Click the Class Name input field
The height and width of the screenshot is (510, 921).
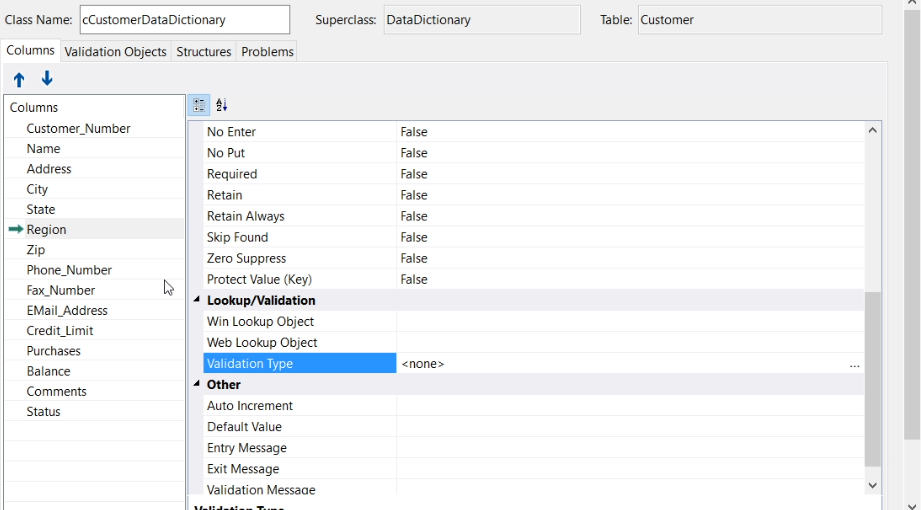point(184,20)
